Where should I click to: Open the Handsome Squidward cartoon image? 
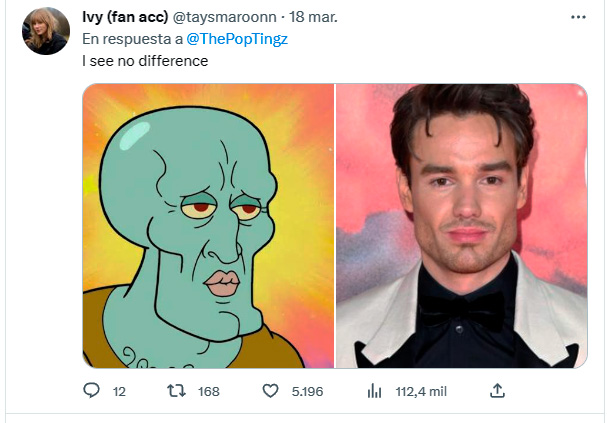click(x=208, y=225)
